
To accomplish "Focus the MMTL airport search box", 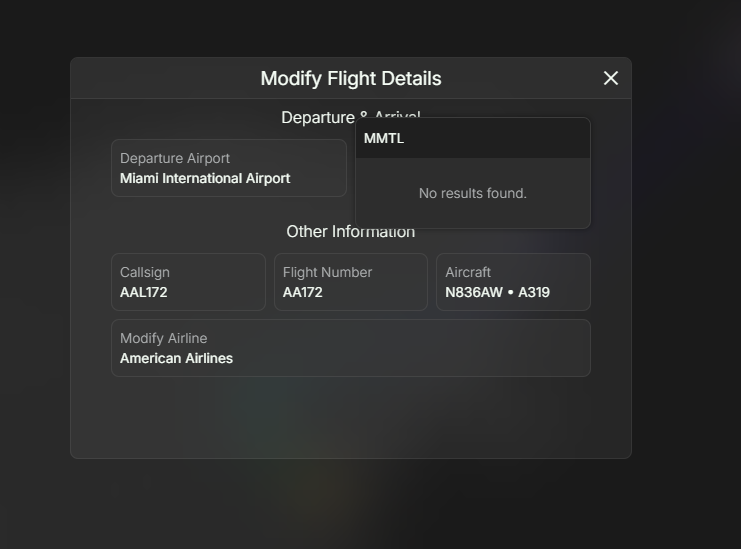I will 473,138.
